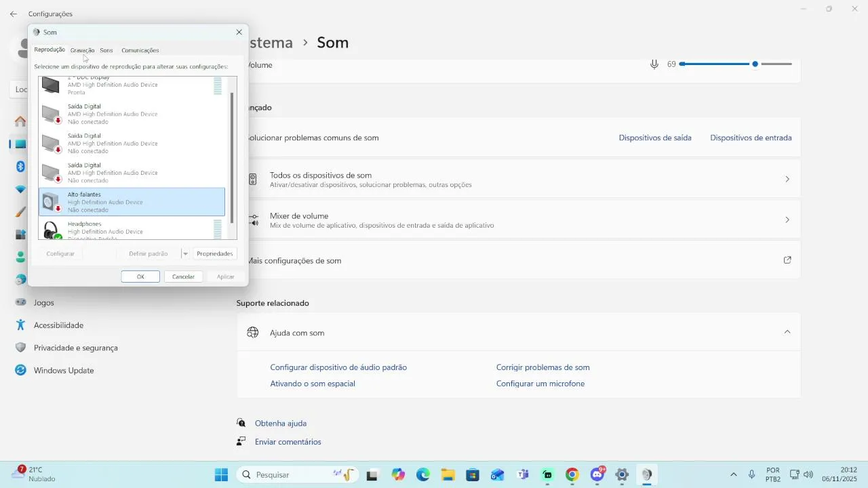This screenshot has height=488, width=868.
Task: Open Discord from the taskbar
Action: pos(597,474)
